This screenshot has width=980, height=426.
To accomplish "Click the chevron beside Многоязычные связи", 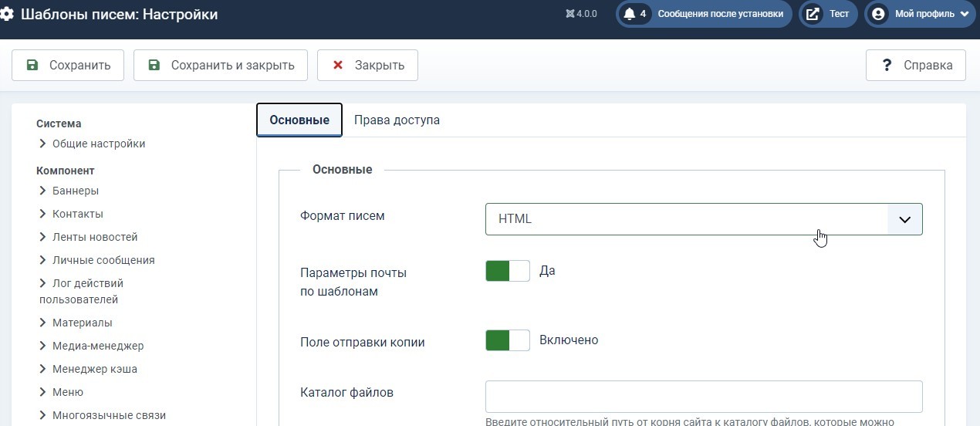I will click(x=43, y=415).
